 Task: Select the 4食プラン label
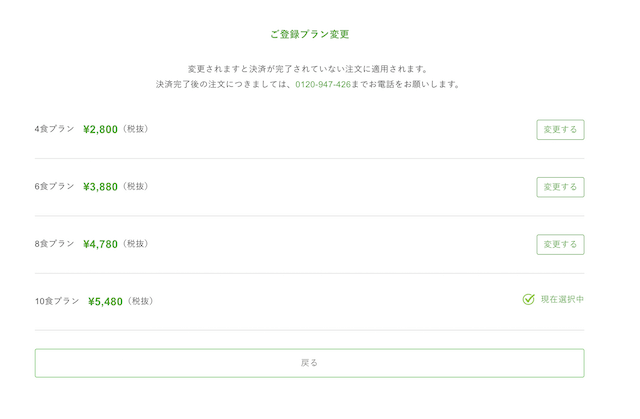point(54,129)
